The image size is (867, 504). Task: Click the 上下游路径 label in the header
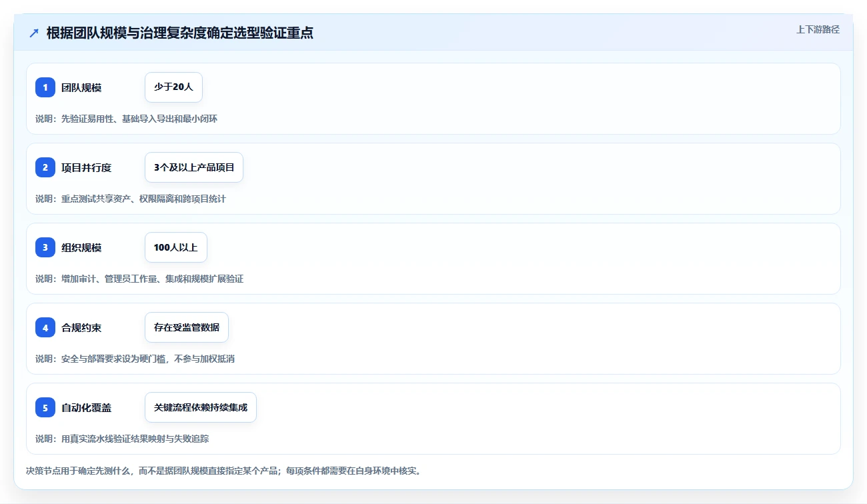pyautogui.click(x=818, y=30)
